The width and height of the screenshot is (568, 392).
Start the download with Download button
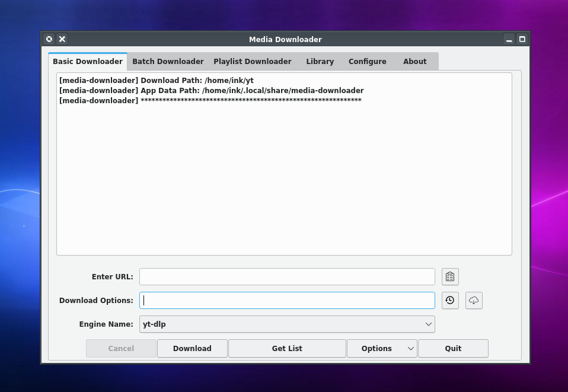click(192, 349)
